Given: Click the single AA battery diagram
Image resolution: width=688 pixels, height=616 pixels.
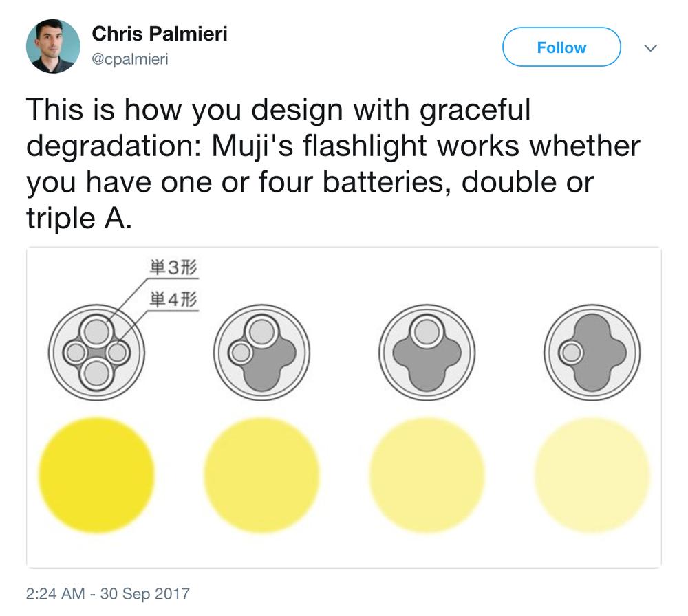Looking at the screenshot, I should coord(427,353).
